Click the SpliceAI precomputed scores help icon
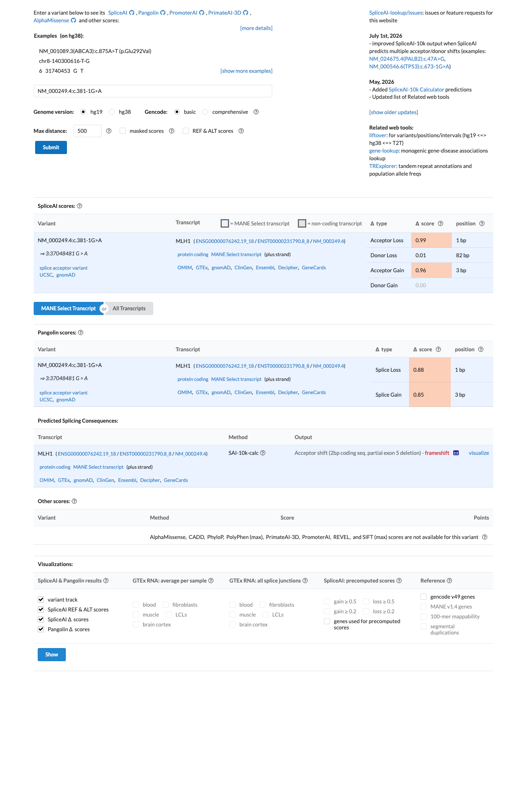This screenshot has width=532, height=805. pyautogui.click(x=399, y=581)
